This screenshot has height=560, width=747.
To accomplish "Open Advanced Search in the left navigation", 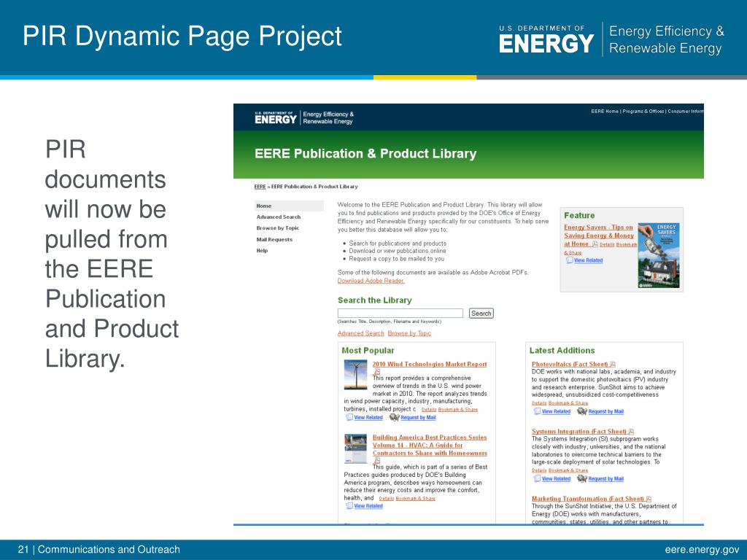I will pyautogui.click(x=278, y=217).
